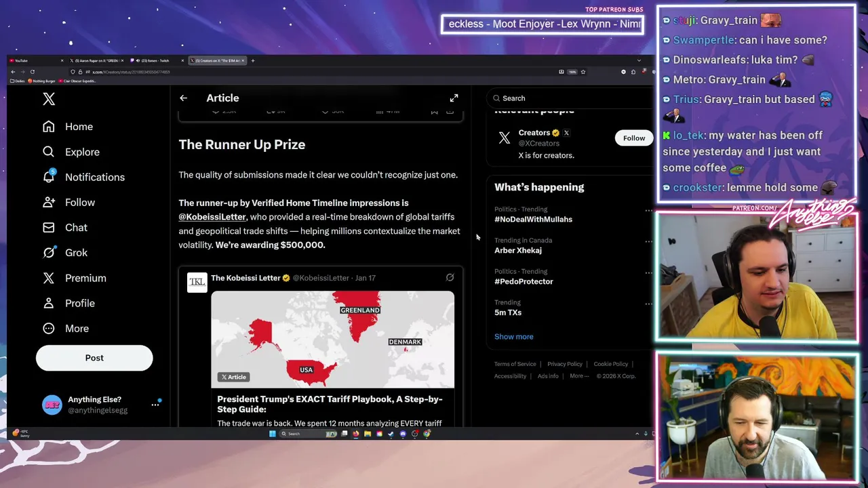The image size is (868, 488).
Task: Follow the Creators account
Action: point(634,138)
